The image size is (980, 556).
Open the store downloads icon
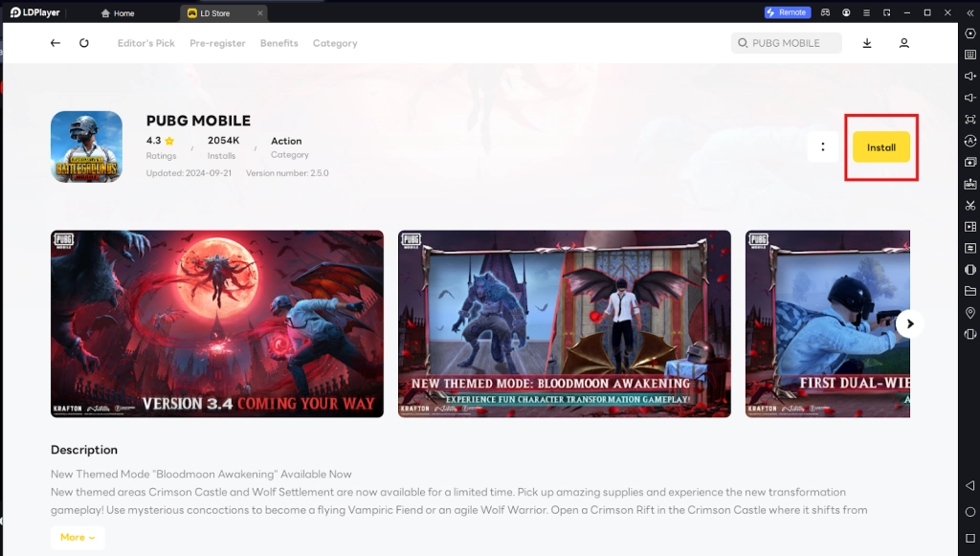(x=867, y=43)
